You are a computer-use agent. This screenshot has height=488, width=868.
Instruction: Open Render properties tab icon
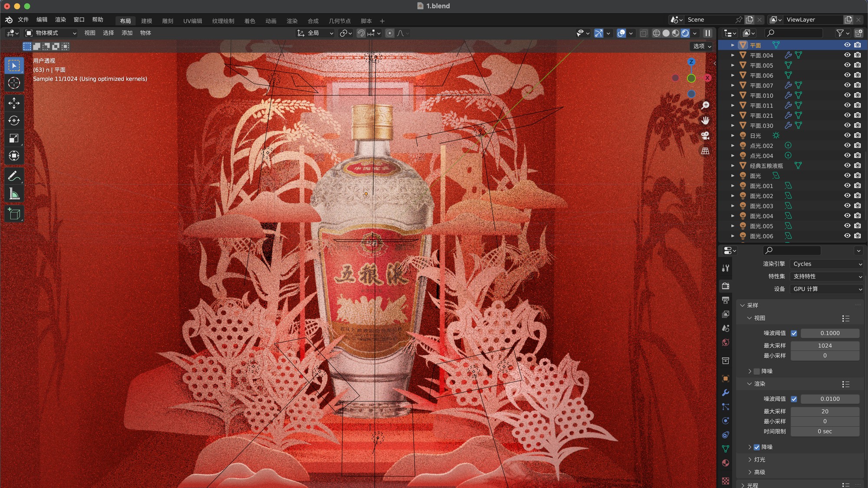click(726, 286)
